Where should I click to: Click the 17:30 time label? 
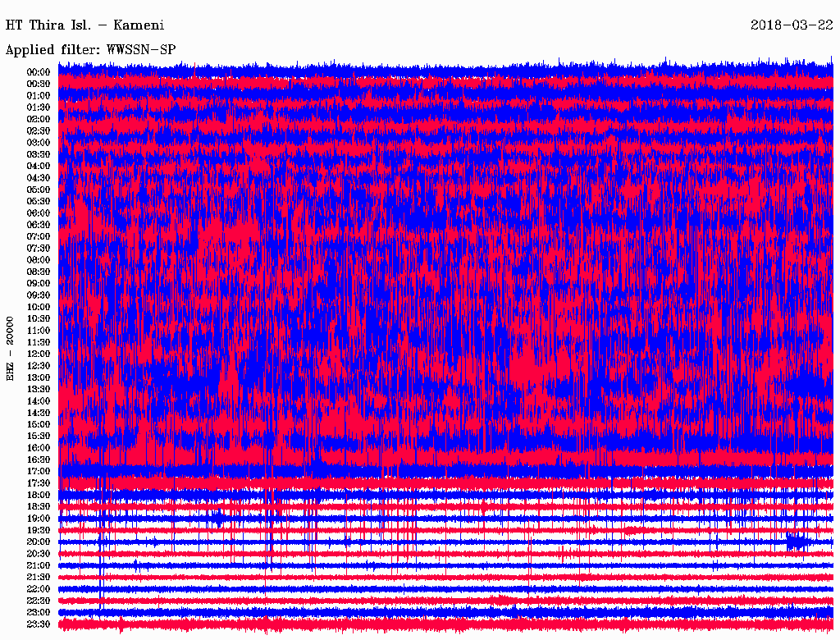[x=39, y=483]
